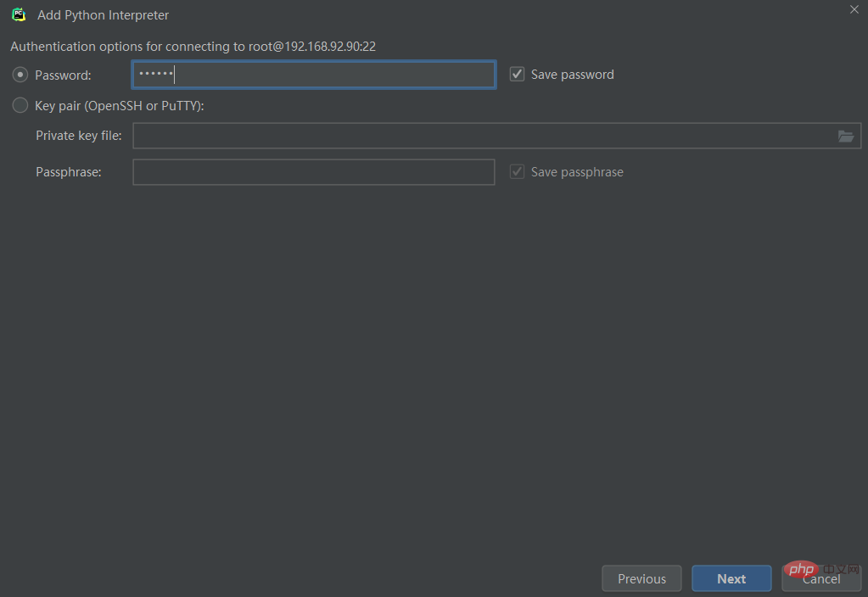Go back with the Previous button

641,578
